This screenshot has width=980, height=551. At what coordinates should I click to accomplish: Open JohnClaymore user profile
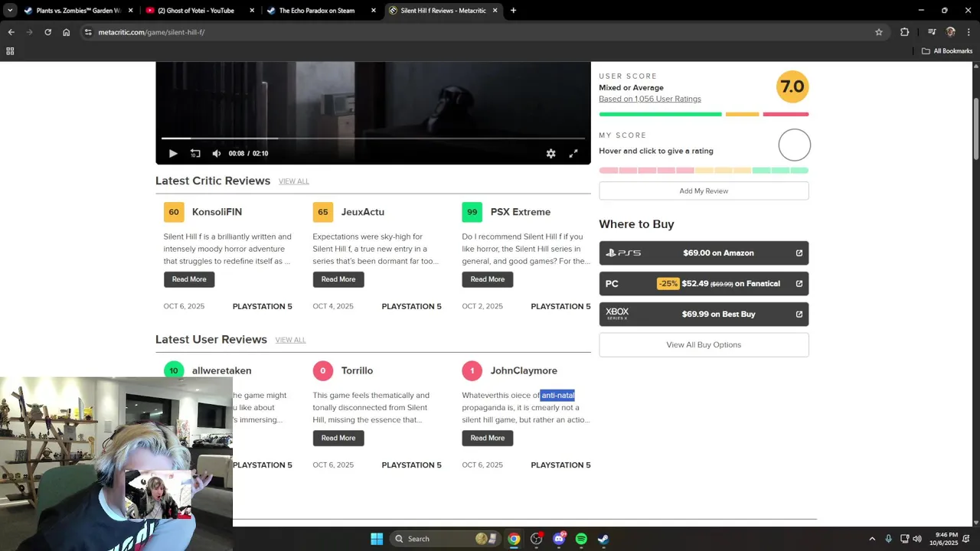(524, 370)
